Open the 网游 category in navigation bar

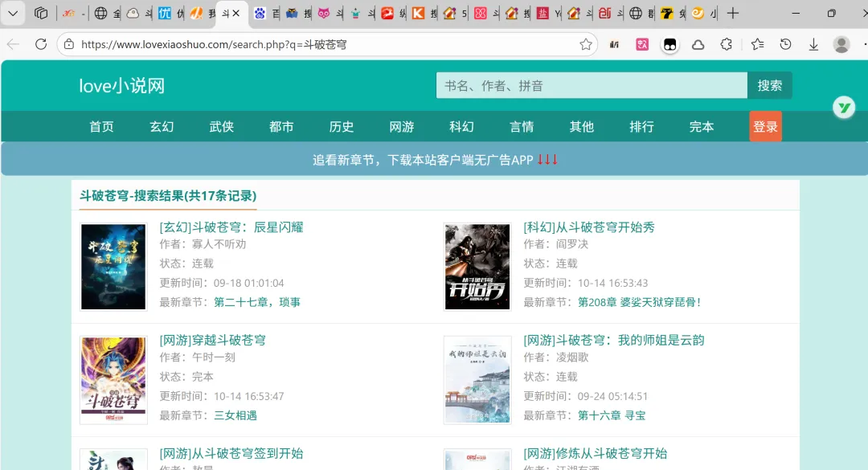click(x=401, y=127)
